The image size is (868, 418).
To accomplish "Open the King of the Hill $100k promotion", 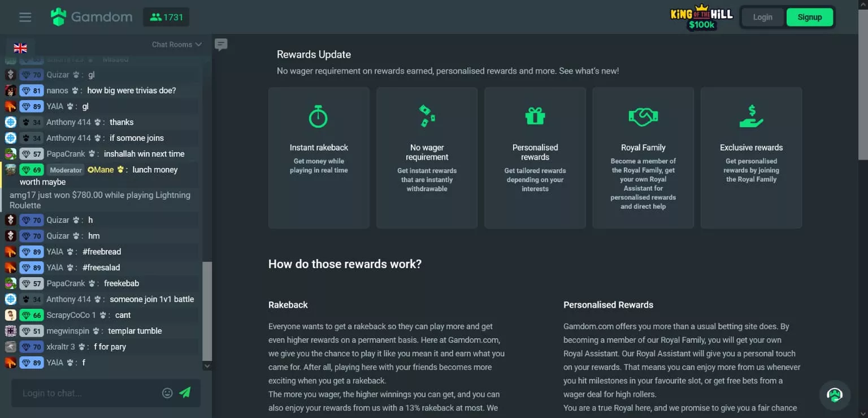I will coord(701,17).
